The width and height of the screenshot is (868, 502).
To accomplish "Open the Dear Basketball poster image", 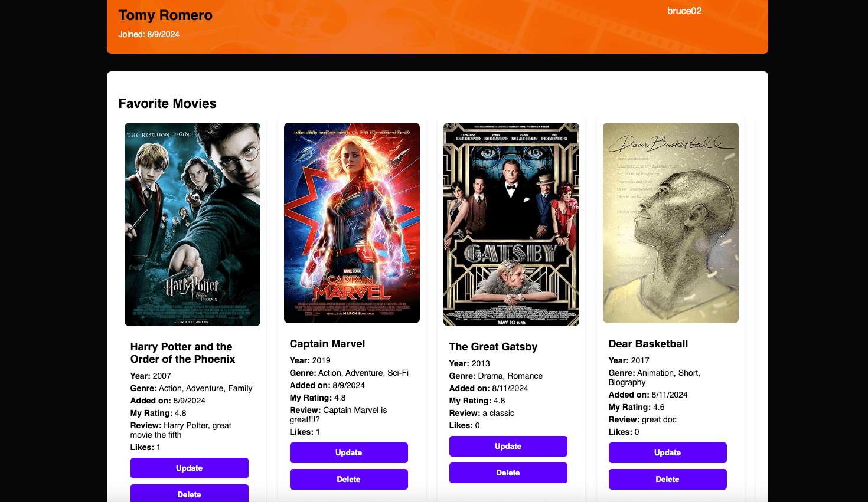I will click(x=671, y=223).
